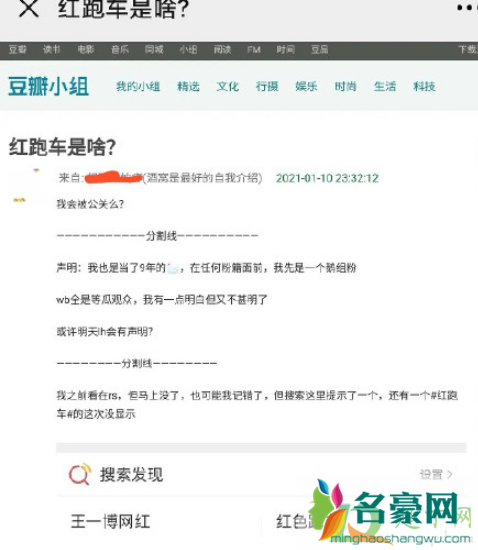Switch to the 行摄 category
The height and width of the screenshot is (550, 478).
click(267, 86)
